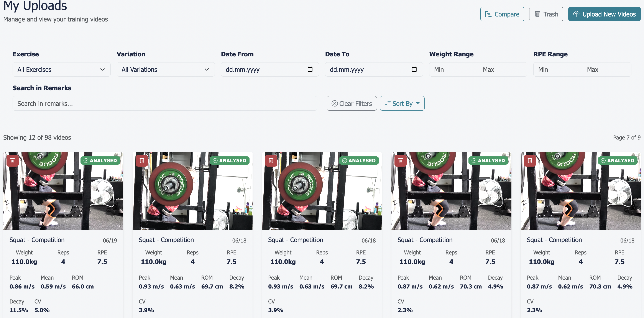Open the Date From calendar picker icon

[310, 69]
